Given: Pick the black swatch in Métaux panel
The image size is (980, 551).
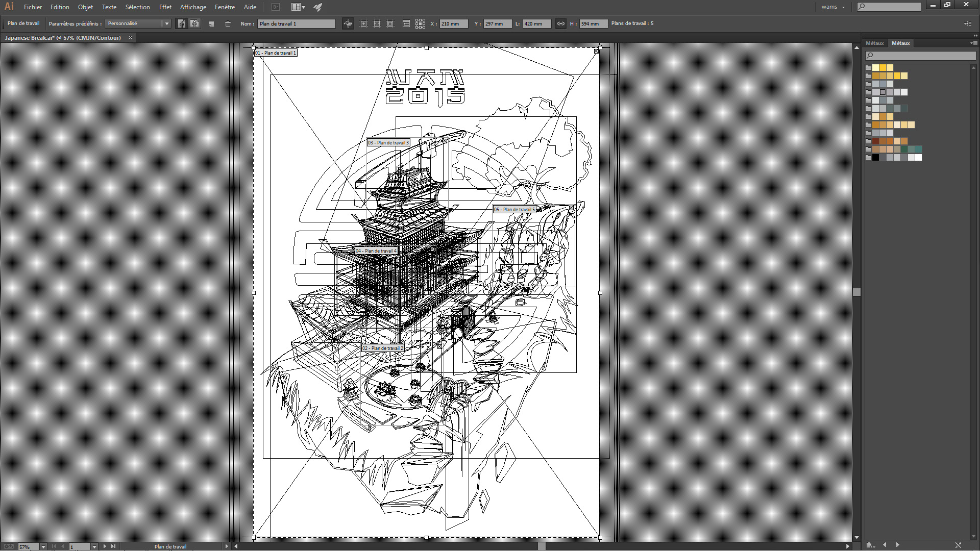Looking at the screenshot, I should pos(875,158).
